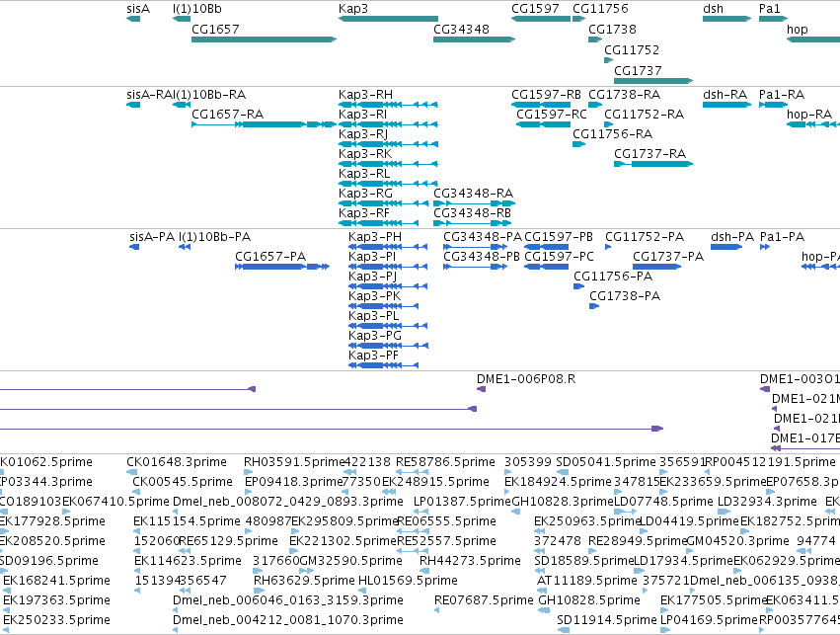Select the CK01648.3prime EST label
Image resolution: width=840 pixels, height=635 pixels.
177,462
